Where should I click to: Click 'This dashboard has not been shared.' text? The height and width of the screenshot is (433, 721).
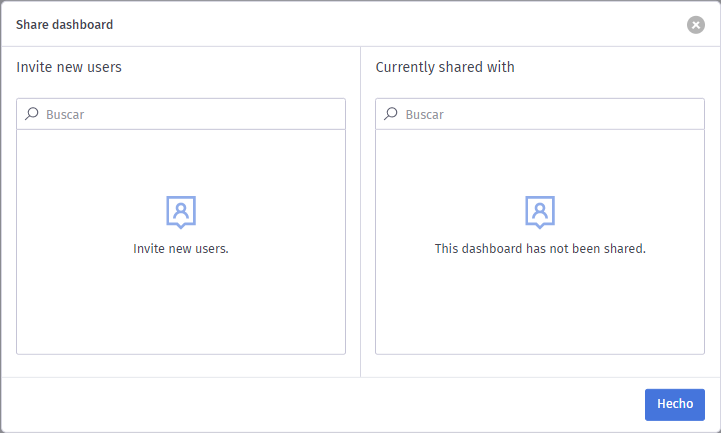(x=540, y=249)
